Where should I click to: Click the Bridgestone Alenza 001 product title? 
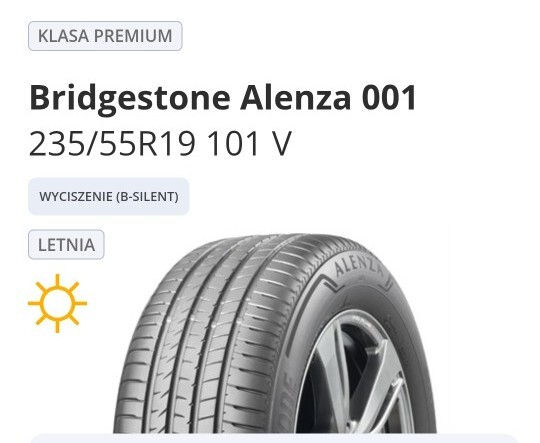pyautogui.click(x=223, y=98)
